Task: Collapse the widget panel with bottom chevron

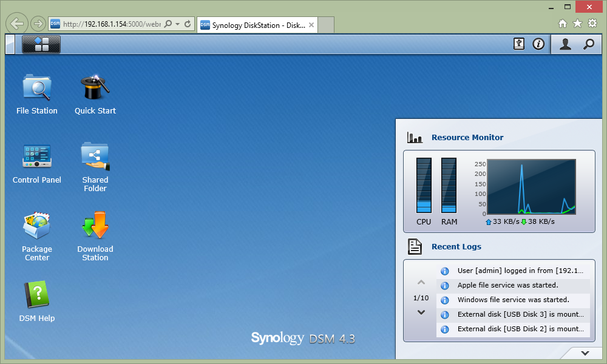Action: (x=585, y=353)
